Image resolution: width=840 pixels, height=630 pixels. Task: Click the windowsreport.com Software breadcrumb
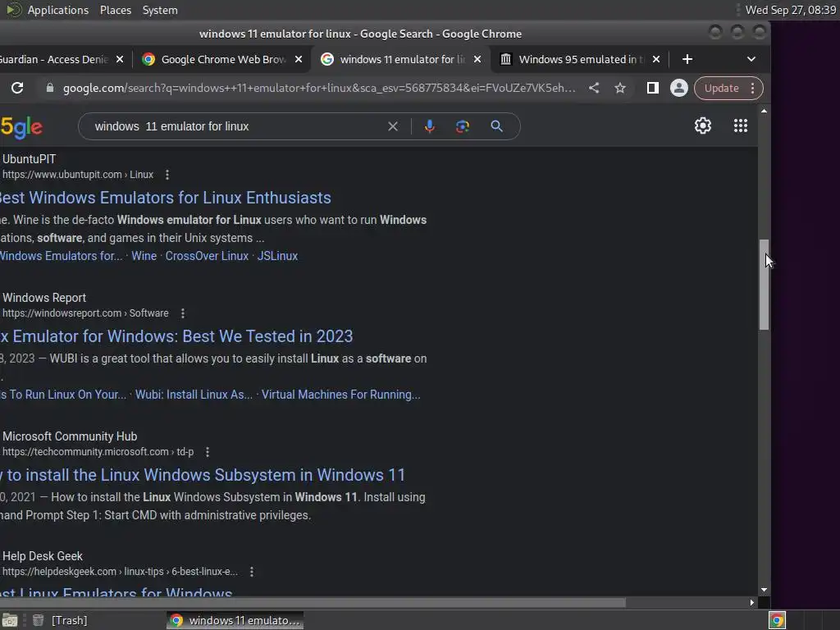(85, 313)
